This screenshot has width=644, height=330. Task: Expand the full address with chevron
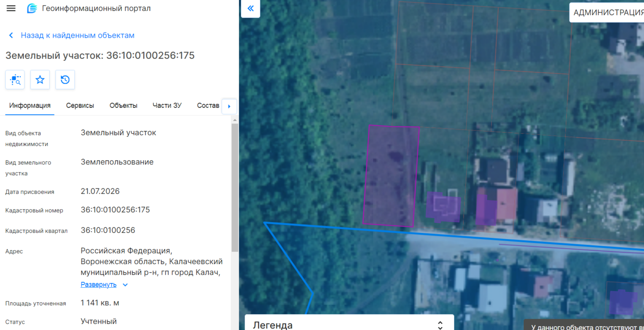(x=125, y=285)
